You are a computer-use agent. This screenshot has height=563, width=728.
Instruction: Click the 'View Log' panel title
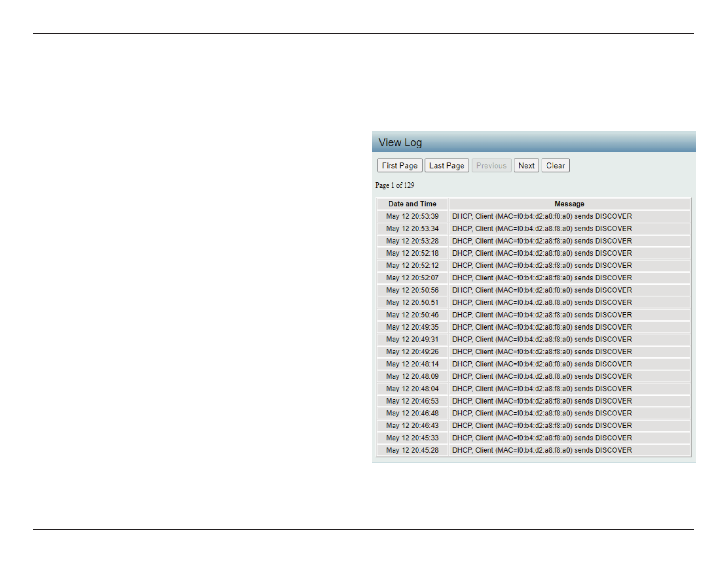[400, 142]
